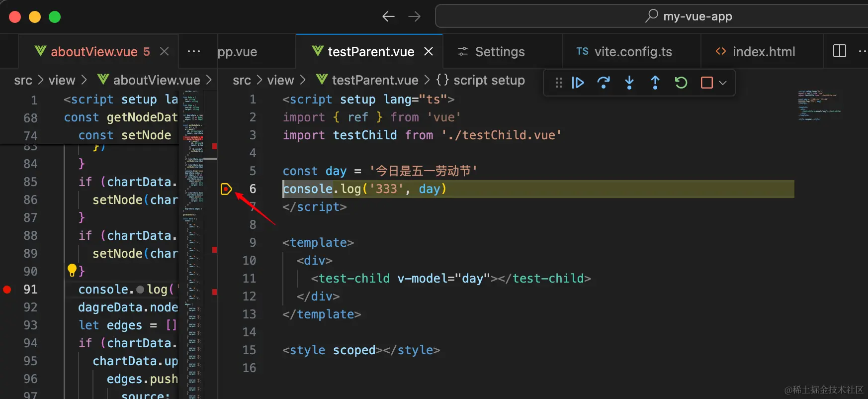Click 'dagreData.node' on line 92
Screen dimensions: 868x399
[x=128, y=307]
